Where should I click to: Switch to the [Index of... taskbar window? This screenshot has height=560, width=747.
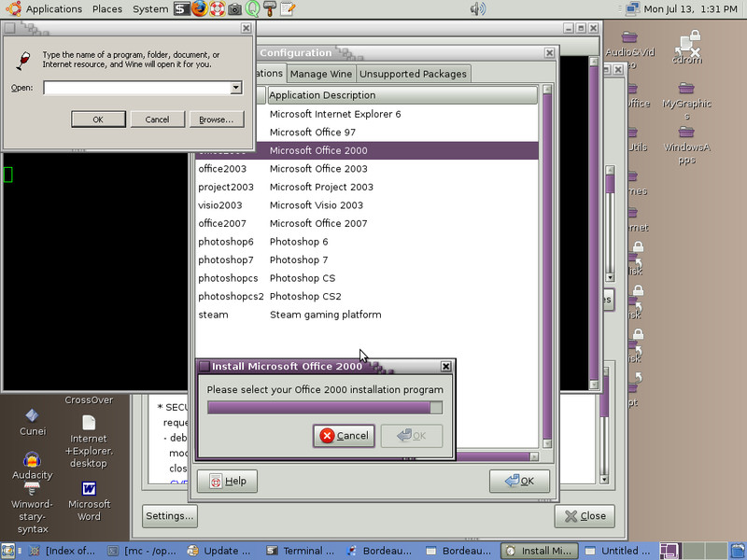(62, 551)
